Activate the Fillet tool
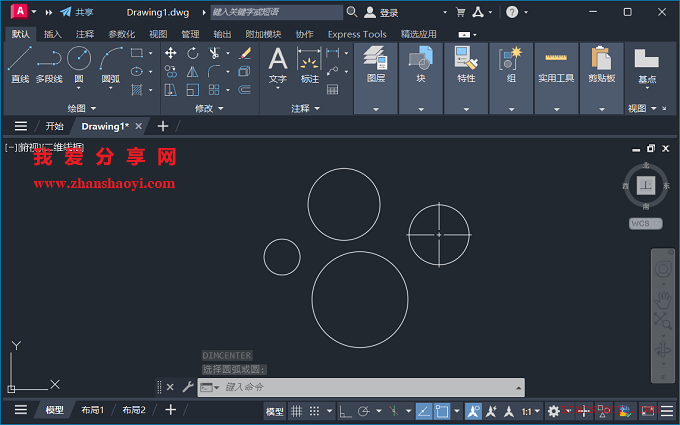680x425 pixels. tap(214, 71)
